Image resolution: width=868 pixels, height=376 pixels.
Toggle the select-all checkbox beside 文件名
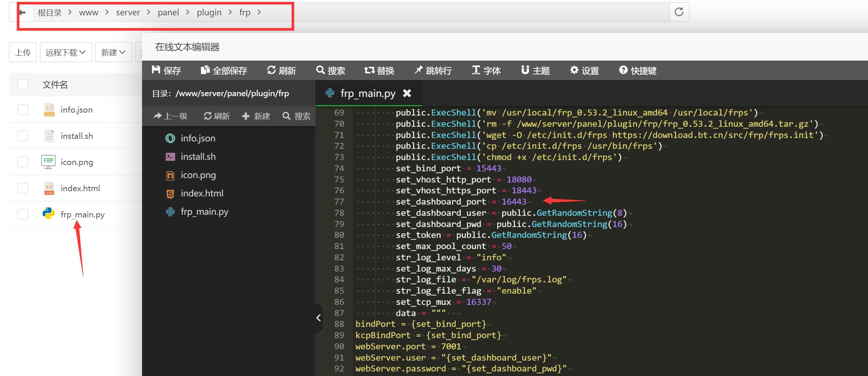(23, 84)
